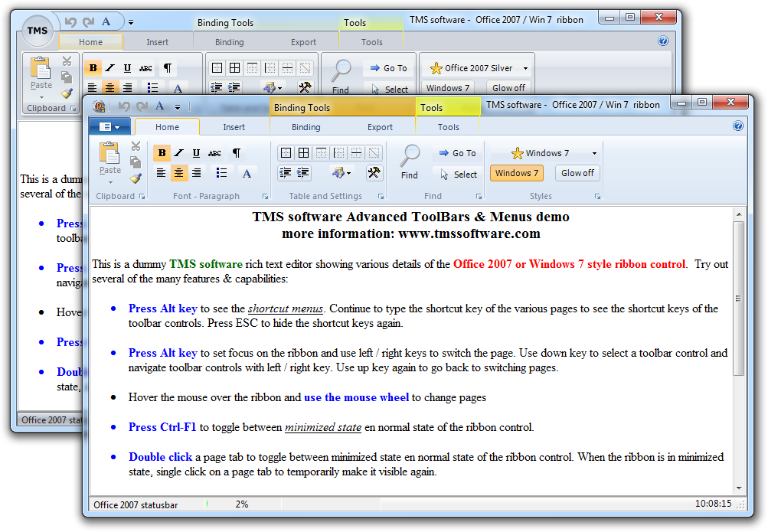768x532 pixels.
Task: Open the Table and Settings dialog launcher
Action: click(x=381, y=196)
